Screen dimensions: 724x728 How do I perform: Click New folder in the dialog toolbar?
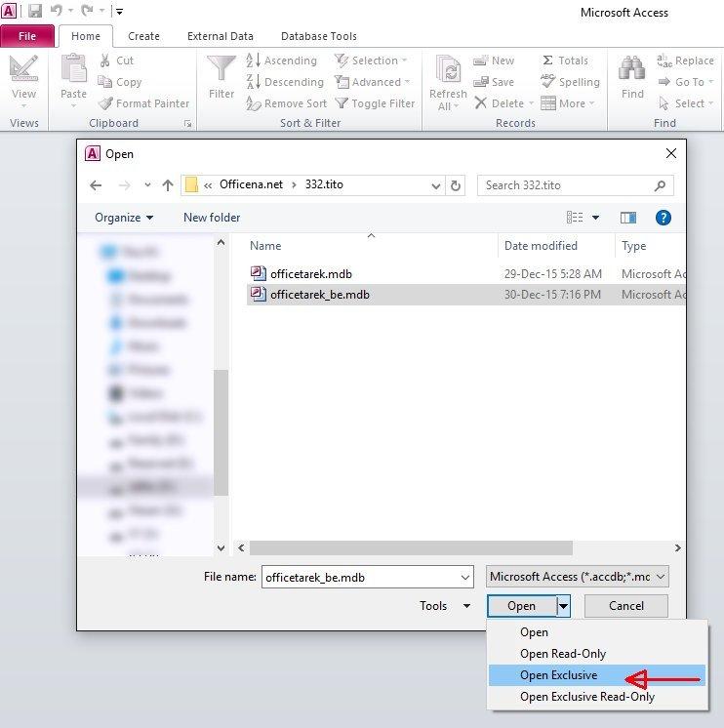click(212, 218)
